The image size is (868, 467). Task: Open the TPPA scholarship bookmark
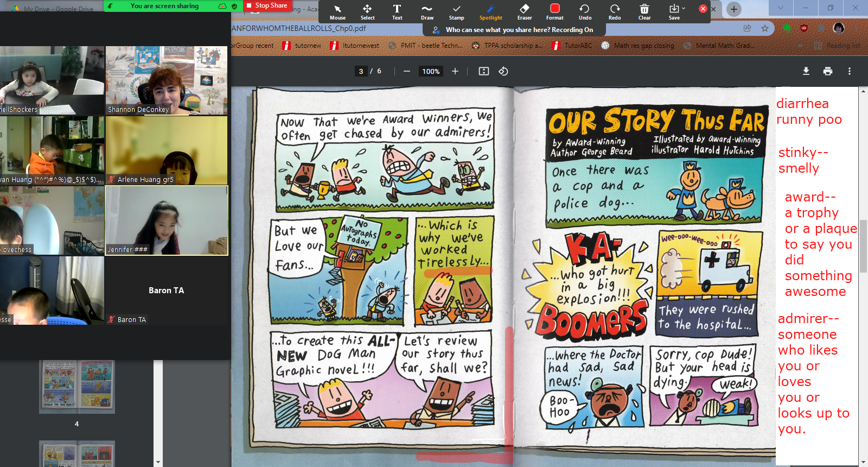point(507,46)
